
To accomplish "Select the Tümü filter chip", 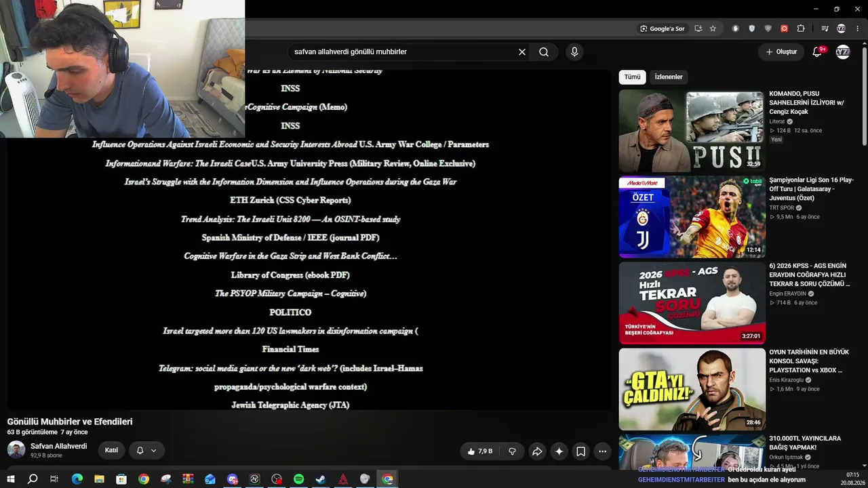I will 632,77.
